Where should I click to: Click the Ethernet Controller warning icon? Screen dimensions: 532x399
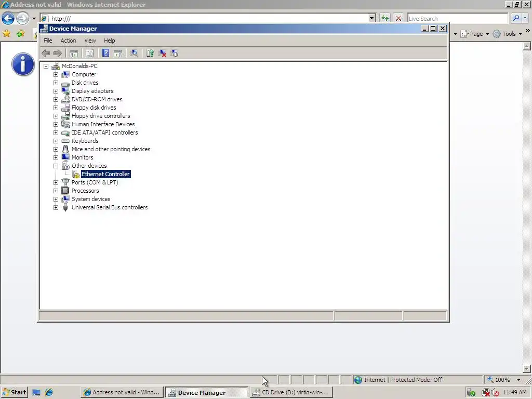click(76, 174)
